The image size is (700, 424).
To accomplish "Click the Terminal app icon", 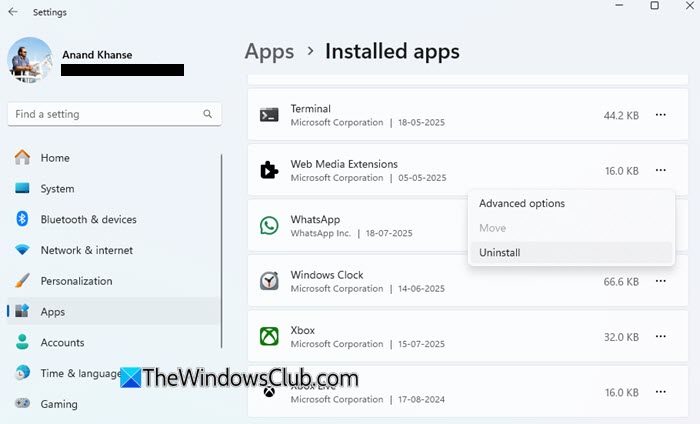I will point(269,115).
